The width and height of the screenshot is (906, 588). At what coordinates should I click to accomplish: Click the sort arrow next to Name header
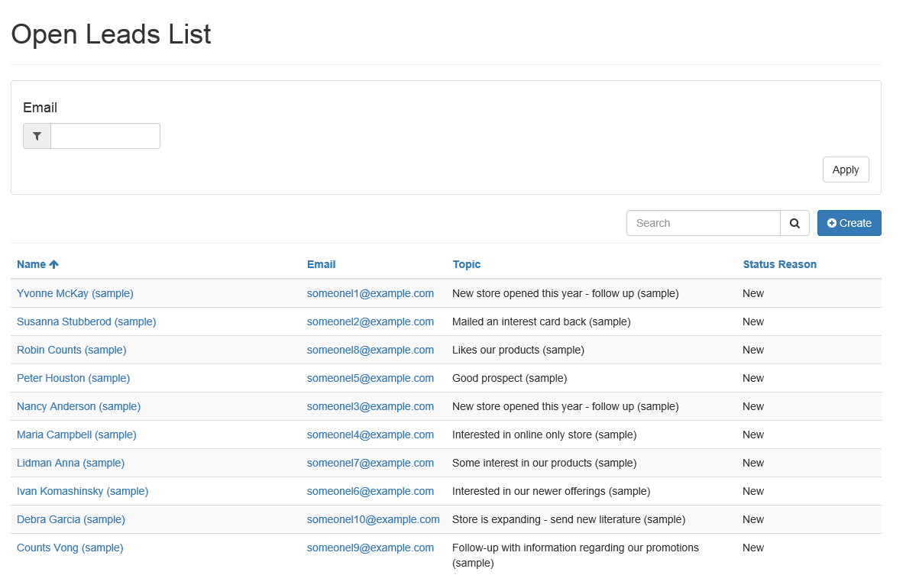pos(53,264)
